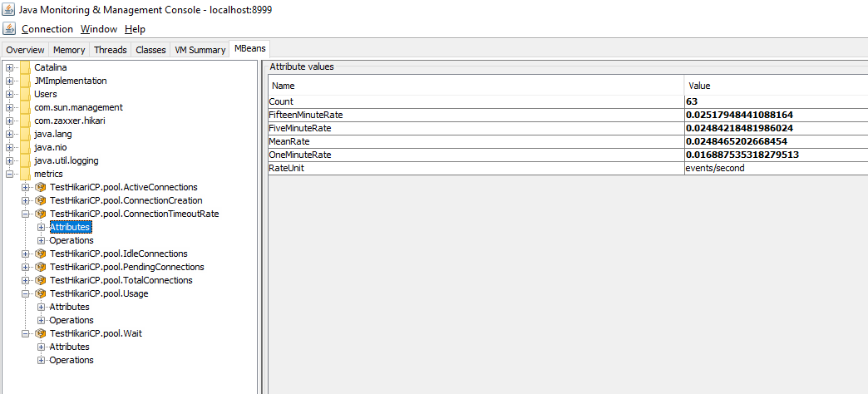Click the java.nio folder icon
The width and height of the screenshot is (868, 394).
click(26, 147)
